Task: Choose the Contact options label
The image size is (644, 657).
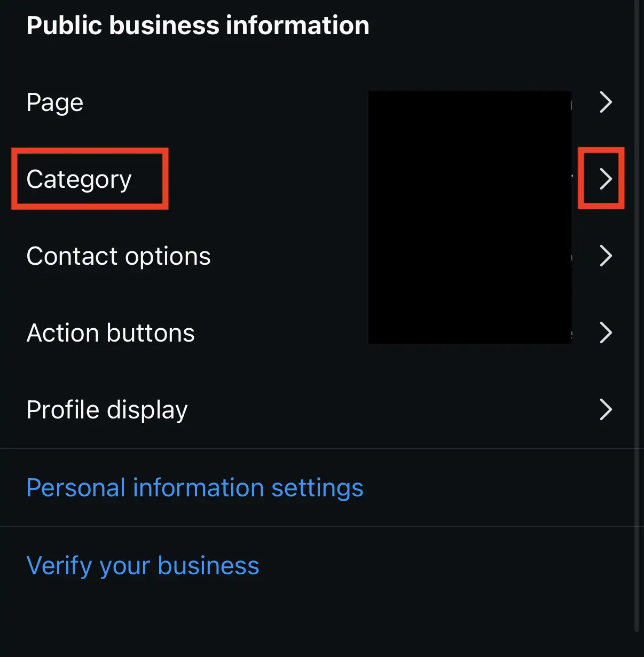Action: coord(119,256)
